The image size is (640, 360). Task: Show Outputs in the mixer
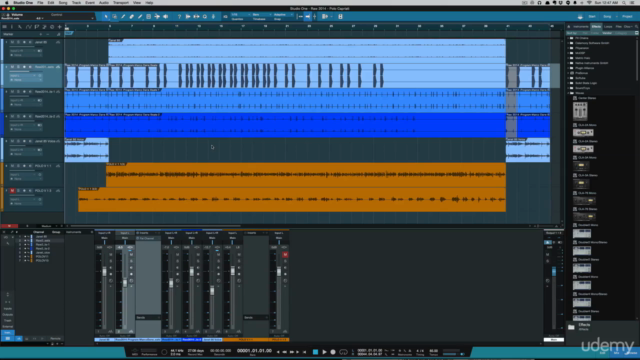point(8,315)
